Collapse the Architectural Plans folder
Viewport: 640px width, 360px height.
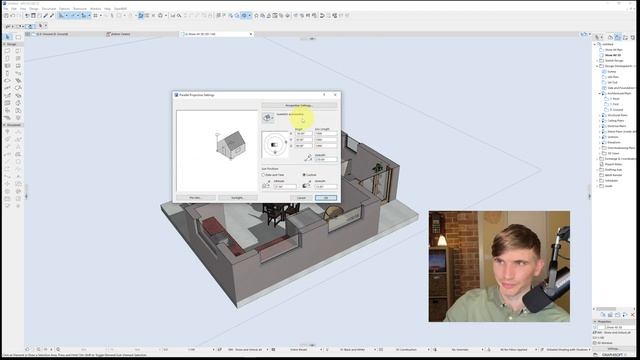point(600,93)
